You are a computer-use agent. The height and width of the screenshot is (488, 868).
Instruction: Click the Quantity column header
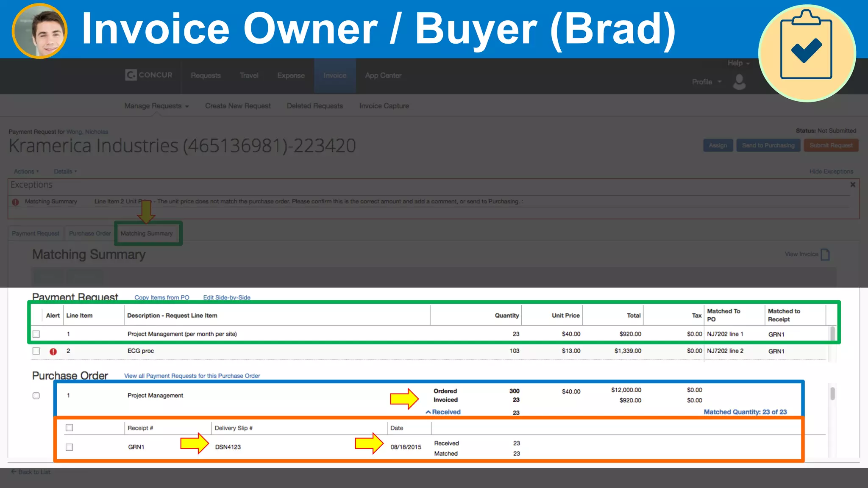pyautogui.click(x=506, y=316)
